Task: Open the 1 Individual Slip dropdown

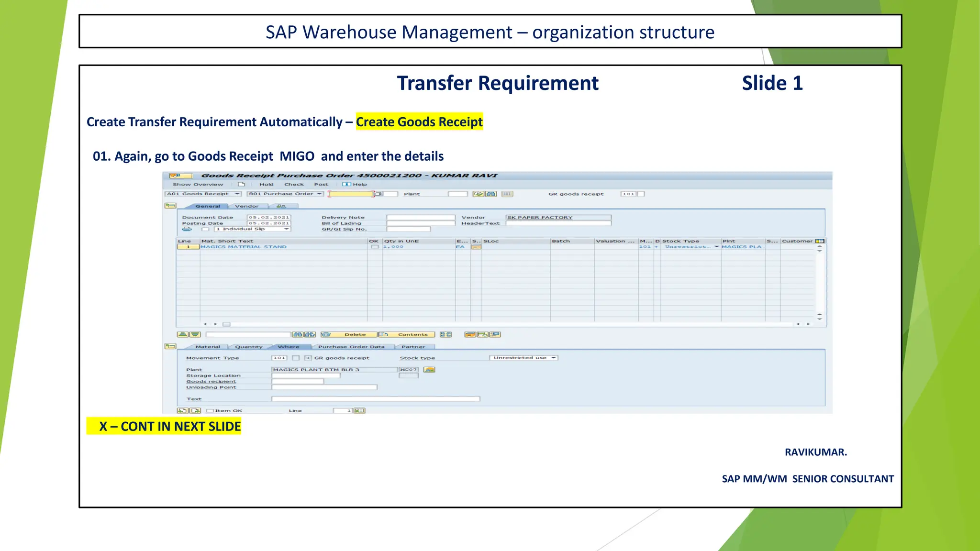Action: coord(252,229)
